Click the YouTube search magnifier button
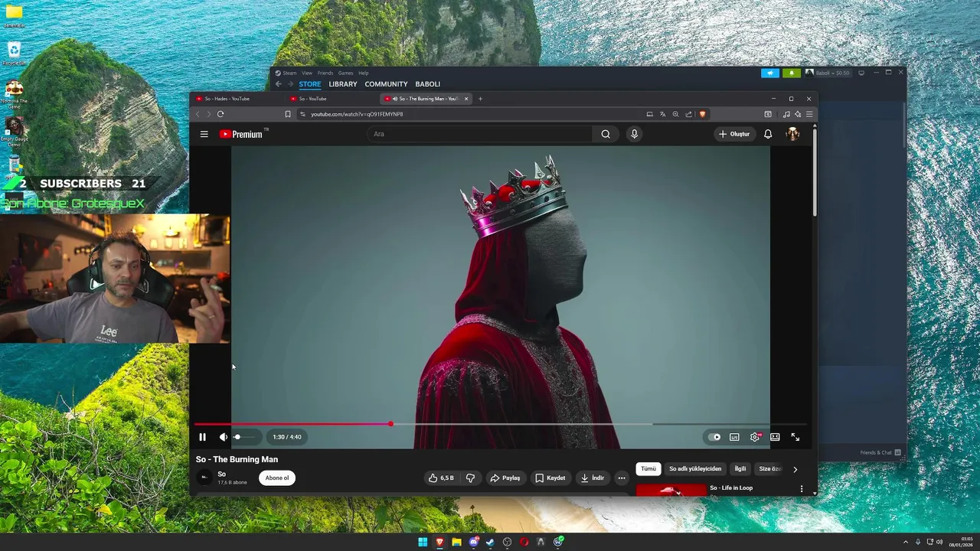The width and height of the screenshot is (980, 551). tap(606, 134)
